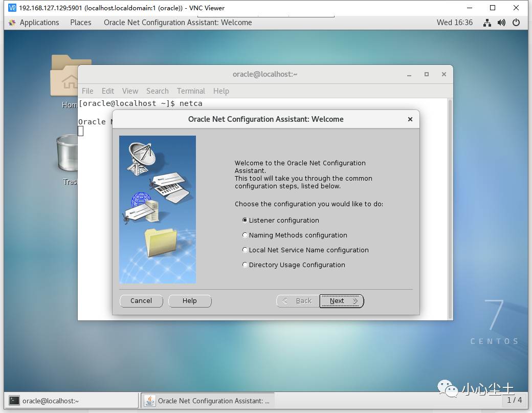
Task: Click the Next button in wizard
Action: [342, 301]
